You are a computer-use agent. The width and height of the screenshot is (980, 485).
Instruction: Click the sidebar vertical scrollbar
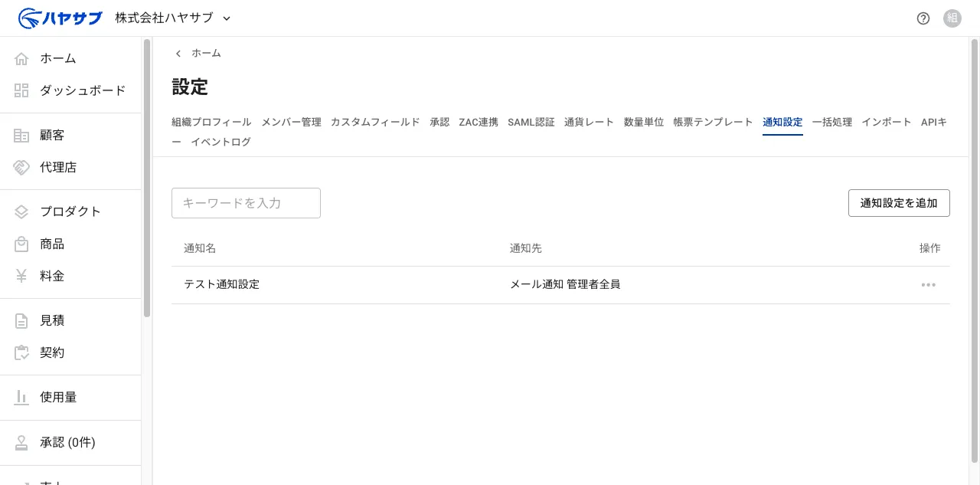(147, 178)
